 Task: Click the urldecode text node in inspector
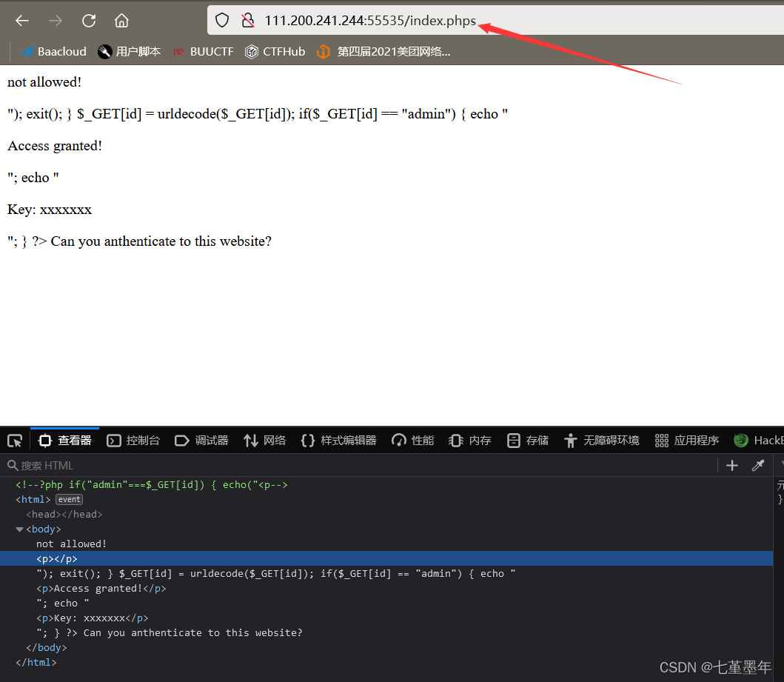275,573
